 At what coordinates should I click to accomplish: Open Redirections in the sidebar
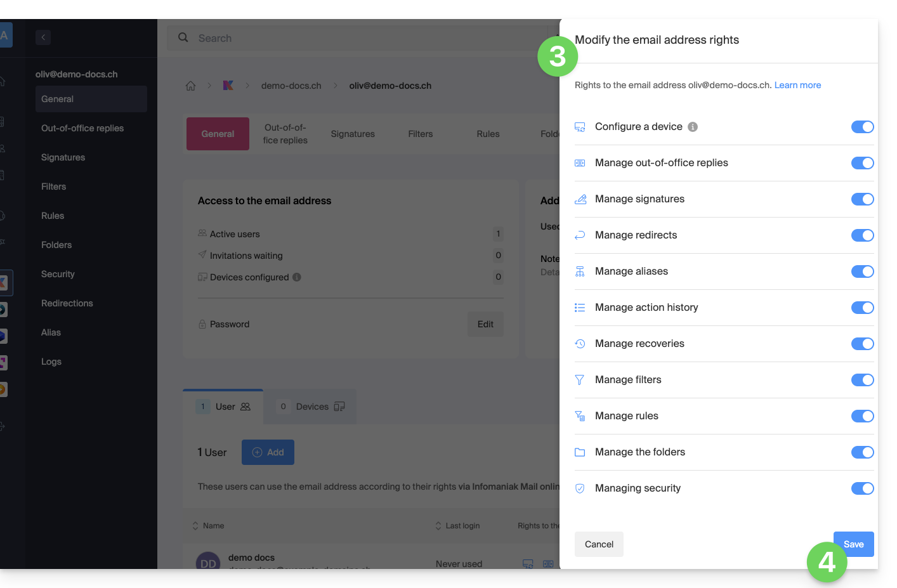coord(67,303)
